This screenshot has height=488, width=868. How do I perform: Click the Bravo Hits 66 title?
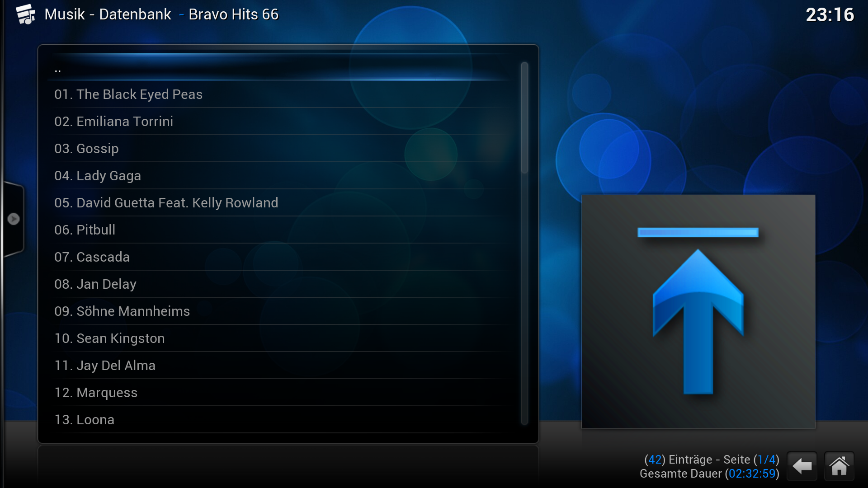click(x=233, y=14)
